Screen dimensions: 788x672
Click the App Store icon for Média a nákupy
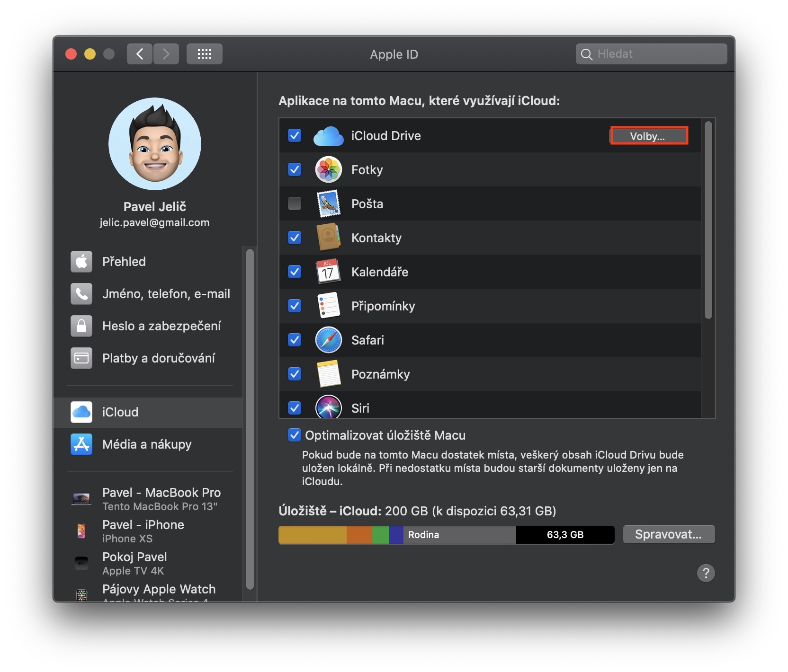pos(81,444)
